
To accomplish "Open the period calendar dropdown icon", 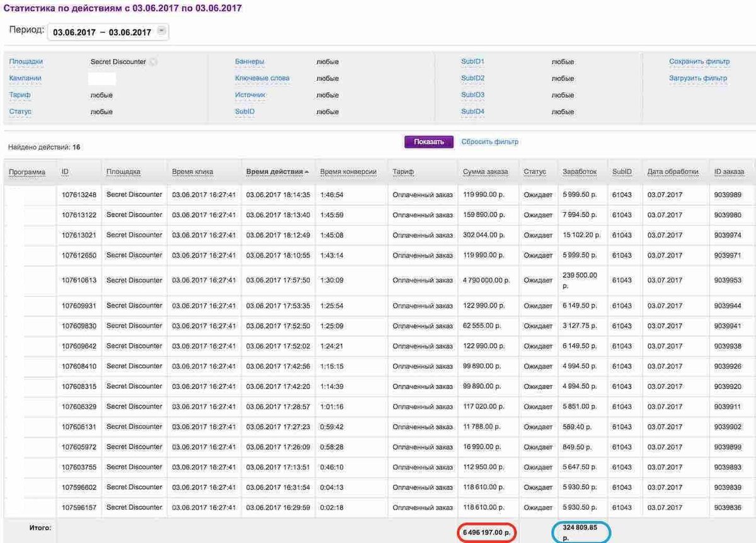I will pos(161,31).
